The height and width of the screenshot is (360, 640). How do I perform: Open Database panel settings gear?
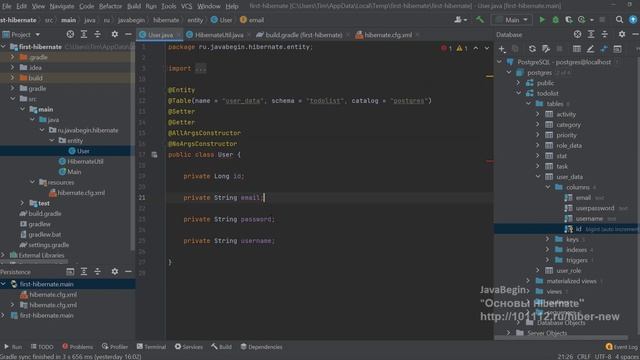click(x=622, y=34)
